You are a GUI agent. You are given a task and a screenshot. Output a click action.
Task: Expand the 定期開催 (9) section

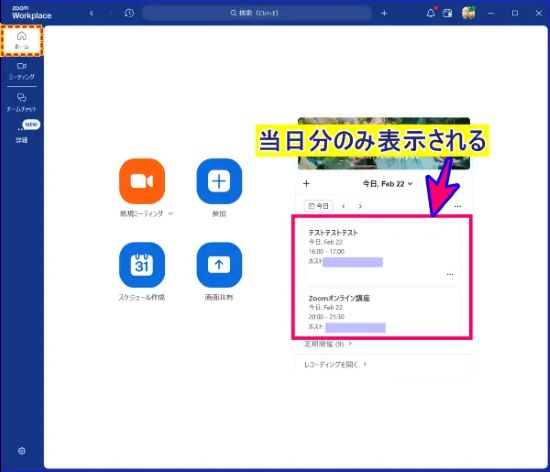(x=328, y=344)
